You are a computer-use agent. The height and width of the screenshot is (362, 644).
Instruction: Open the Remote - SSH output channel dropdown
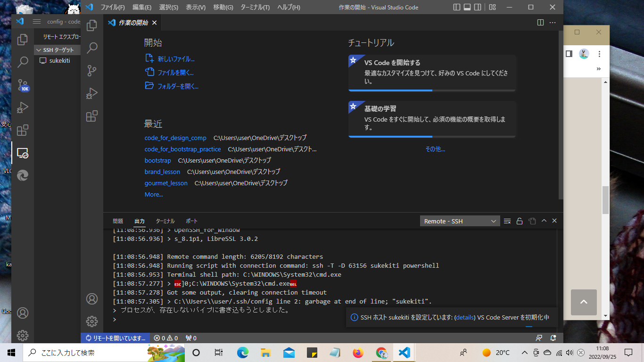tap(460, 221)
